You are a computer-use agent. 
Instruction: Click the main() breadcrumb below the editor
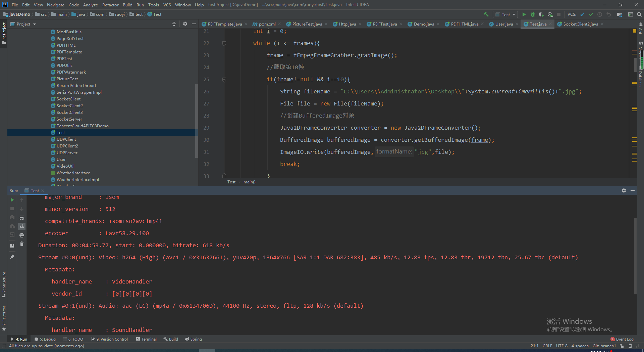(249, 182)
